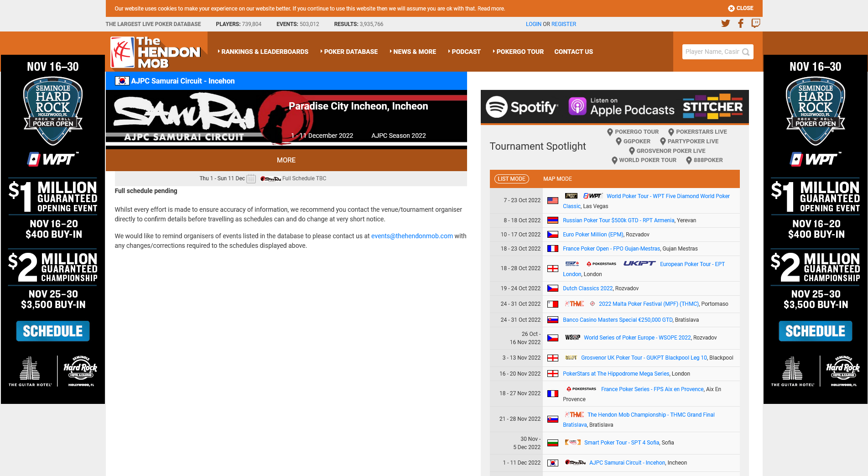
Task: Click France flag in France Poker Open row
Action: point(553,249)
